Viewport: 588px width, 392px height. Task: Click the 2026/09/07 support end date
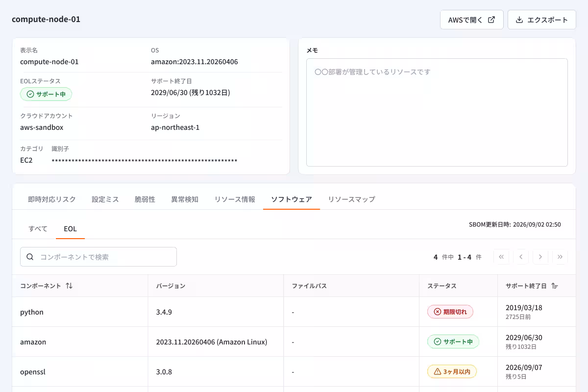524,367
